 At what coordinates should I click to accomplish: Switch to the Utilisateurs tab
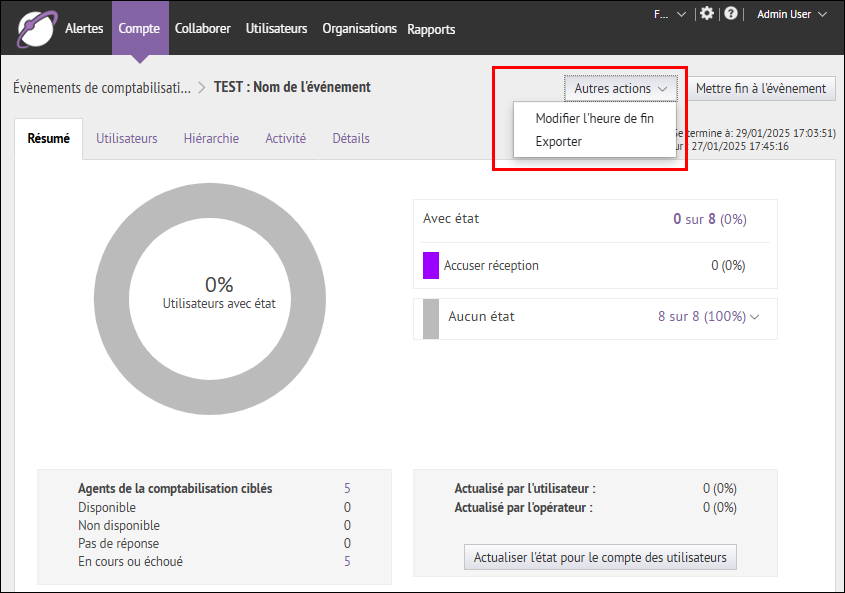click(x=126, y=139)
